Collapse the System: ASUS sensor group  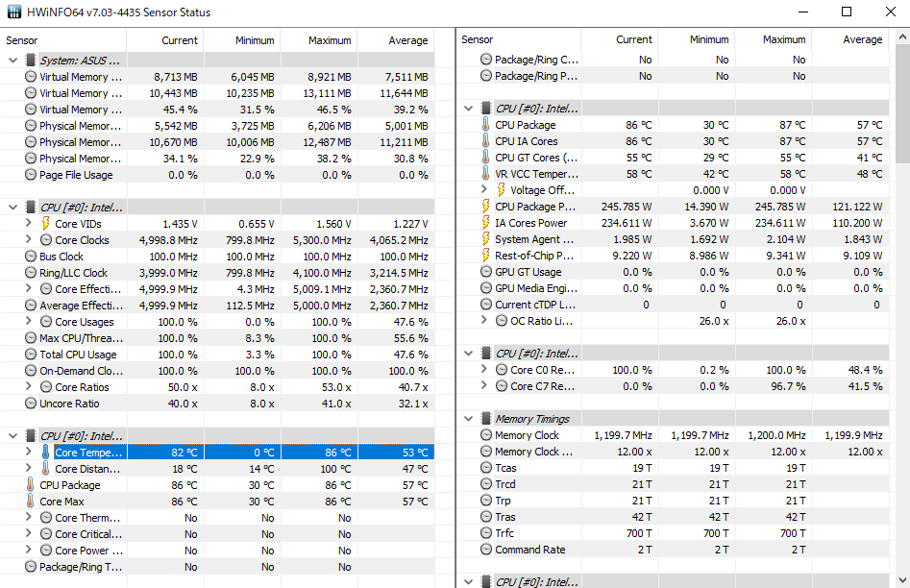tap(13, 60)
